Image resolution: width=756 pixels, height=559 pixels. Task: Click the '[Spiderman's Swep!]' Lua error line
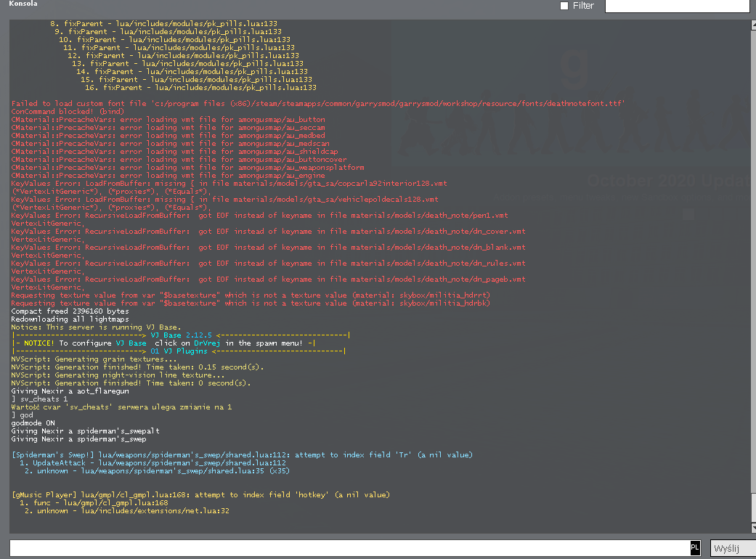pos(242,455)
